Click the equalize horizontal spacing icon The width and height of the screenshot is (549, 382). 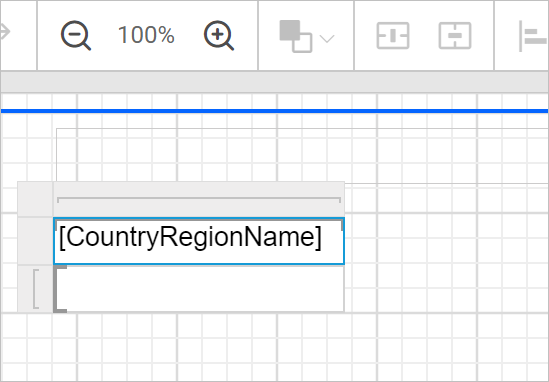(393, 35)
